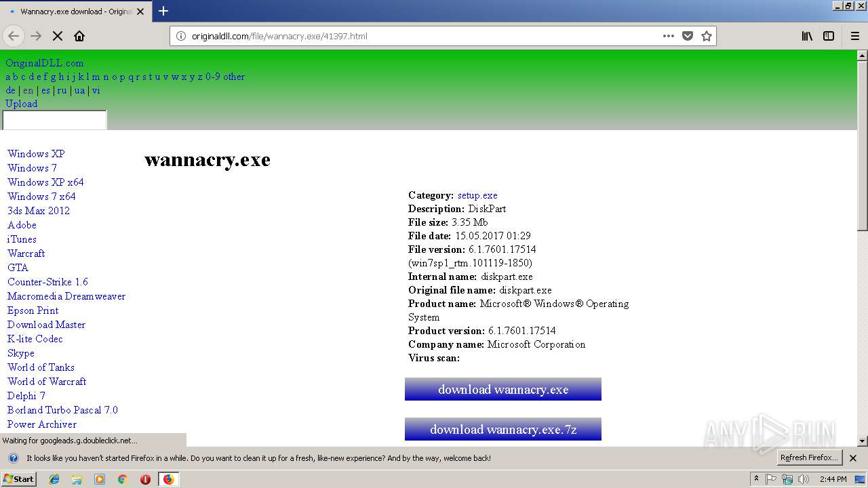Switch site language to ru
868x488 pixels.
[x=62, y=90]
